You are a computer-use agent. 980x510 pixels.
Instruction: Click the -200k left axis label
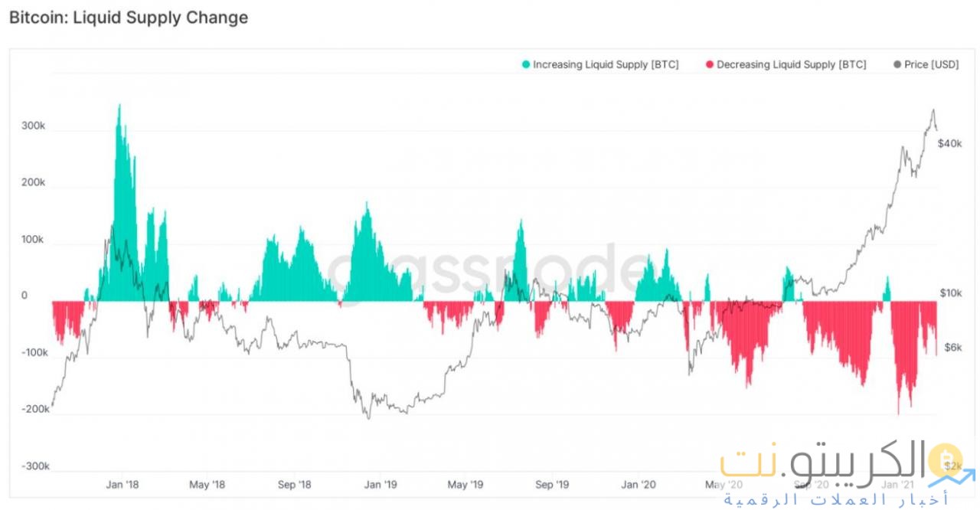[34, 410]
